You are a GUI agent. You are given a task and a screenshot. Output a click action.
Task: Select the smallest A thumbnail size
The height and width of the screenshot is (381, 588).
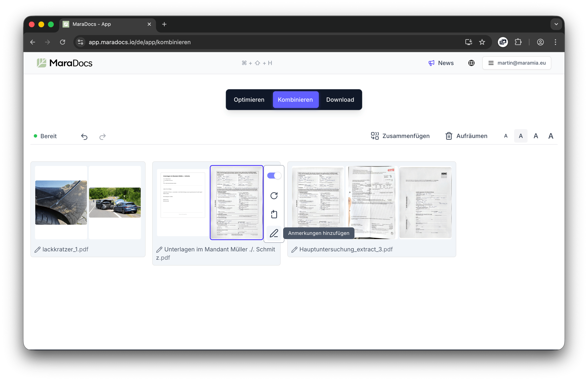[506, 136]
